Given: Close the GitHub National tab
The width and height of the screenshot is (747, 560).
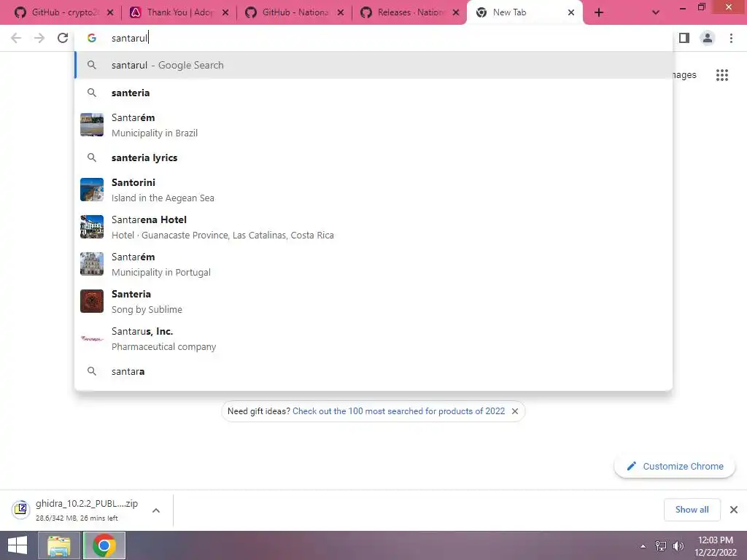Looking at the screenshot, I should 341,13.
